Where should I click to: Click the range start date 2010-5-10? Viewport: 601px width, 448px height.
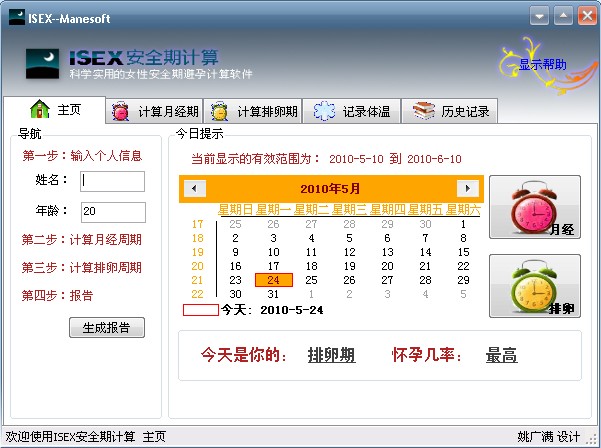pos(356,159)
